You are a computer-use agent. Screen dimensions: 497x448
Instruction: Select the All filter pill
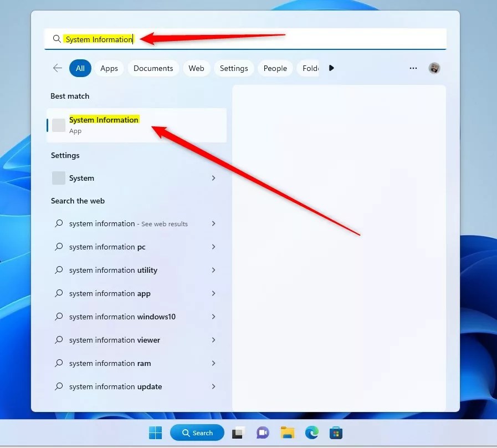(80, 68)
